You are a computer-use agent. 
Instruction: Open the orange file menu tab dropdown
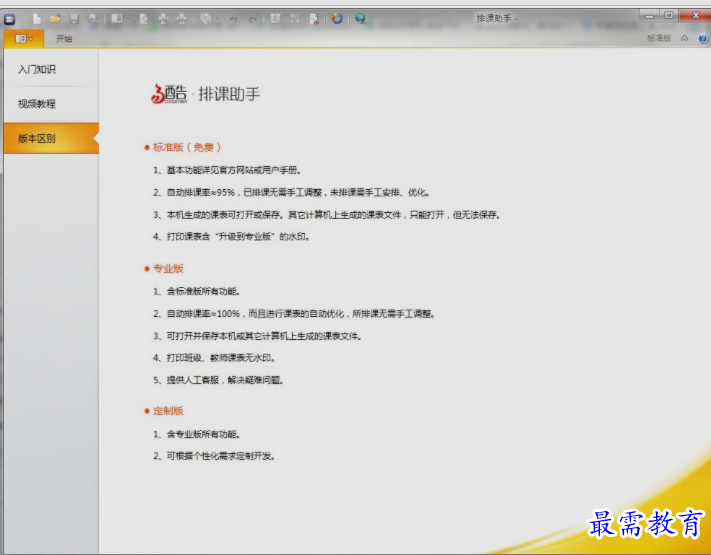tap(24, 39)
